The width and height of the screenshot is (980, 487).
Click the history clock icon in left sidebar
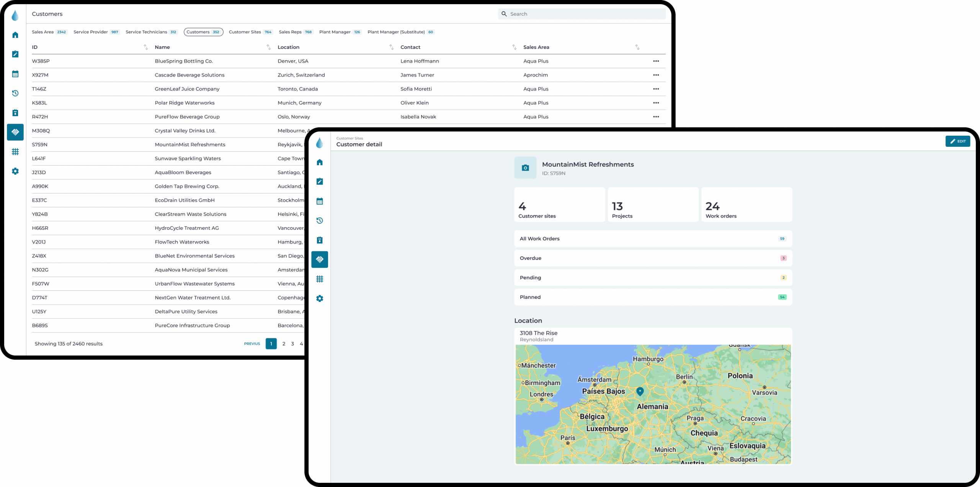pos(15,93)
